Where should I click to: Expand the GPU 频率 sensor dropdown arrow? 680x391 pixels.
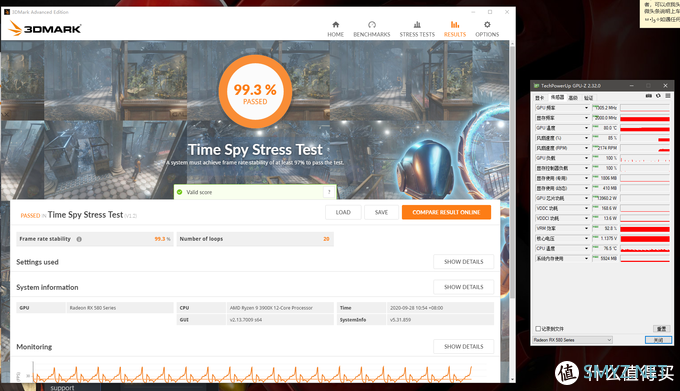point(586,108)
